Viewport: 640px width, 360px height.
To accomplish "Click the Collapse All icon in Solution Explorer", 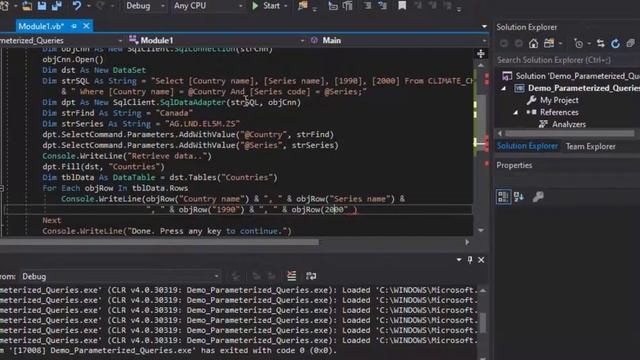I will 631,43.
